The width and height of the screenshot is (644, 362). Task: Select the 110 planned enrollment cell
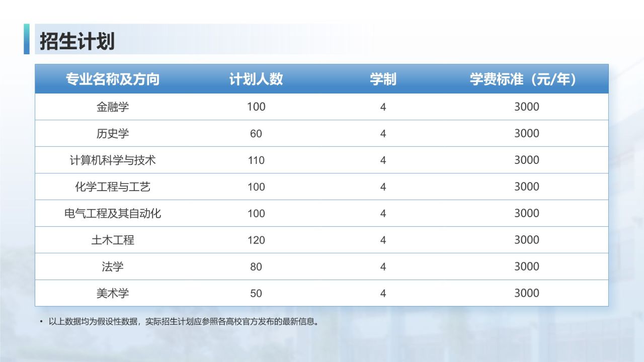click(x=256, y=160)
